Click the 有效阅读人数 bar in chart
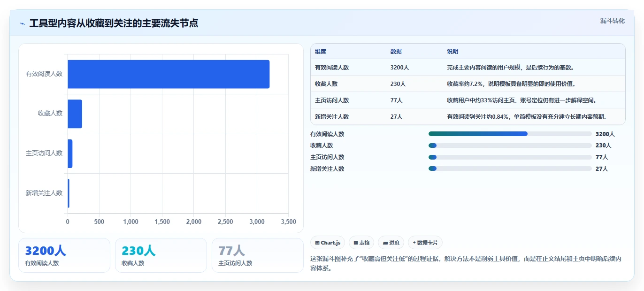The image size is (644, 291). point(169,74)
